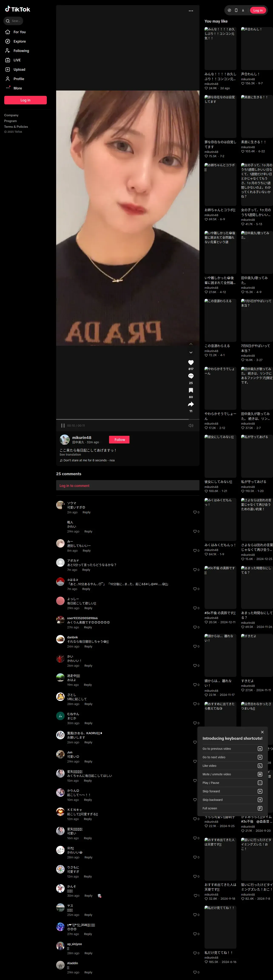The image size is (273, 980).
Task: Go to next video with down chevron
Action: (191, 353)
